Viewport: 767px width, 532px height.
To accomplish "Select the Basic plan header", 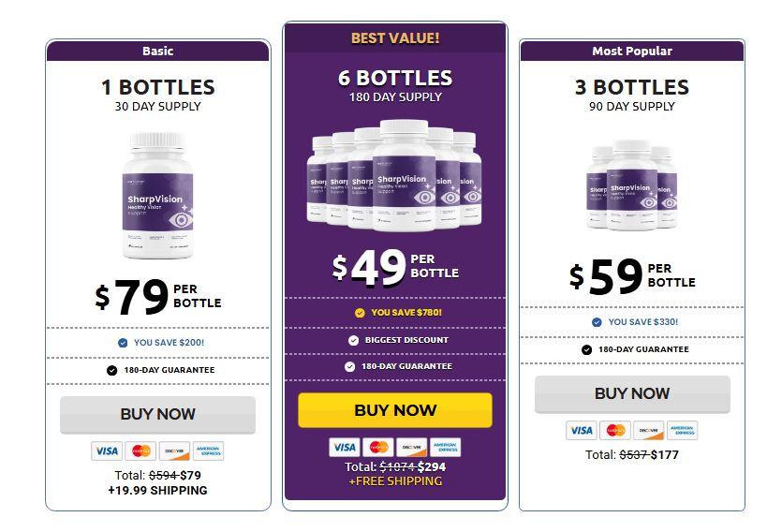I will pos(158,51).
